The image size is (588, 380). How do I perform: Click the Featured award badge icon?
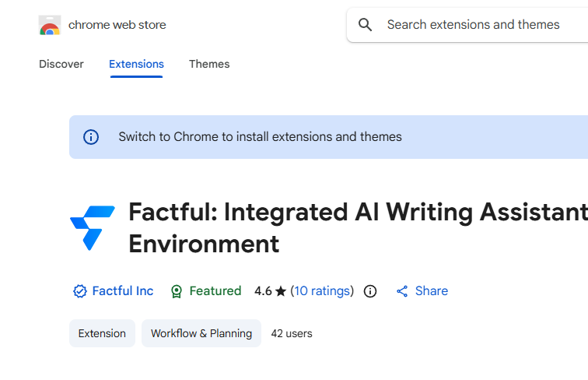[x=177, y=291]
